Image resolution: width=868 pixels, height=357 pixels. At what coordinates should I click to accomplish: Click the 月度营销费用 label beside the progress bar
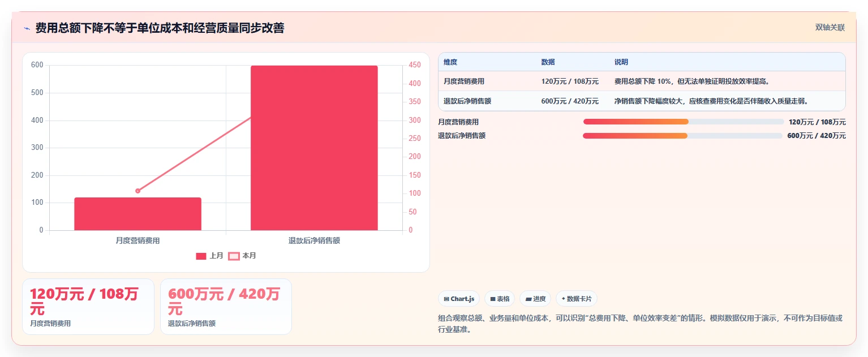coord(458,122)
